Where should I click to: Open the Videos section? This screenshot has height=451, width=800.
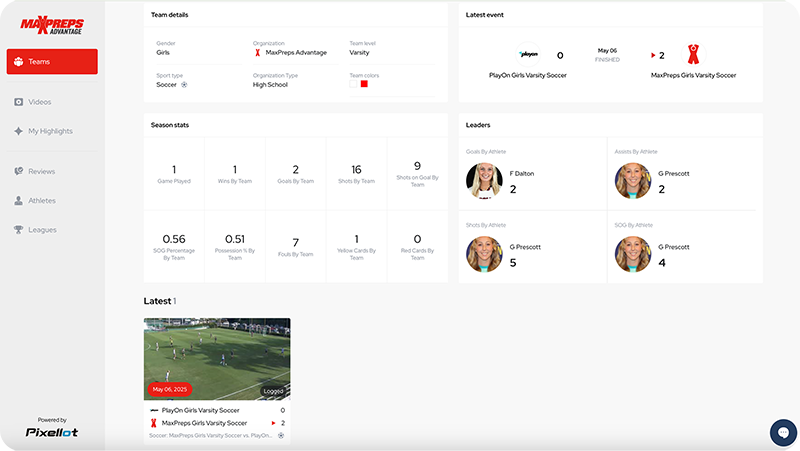click(40, 102)
